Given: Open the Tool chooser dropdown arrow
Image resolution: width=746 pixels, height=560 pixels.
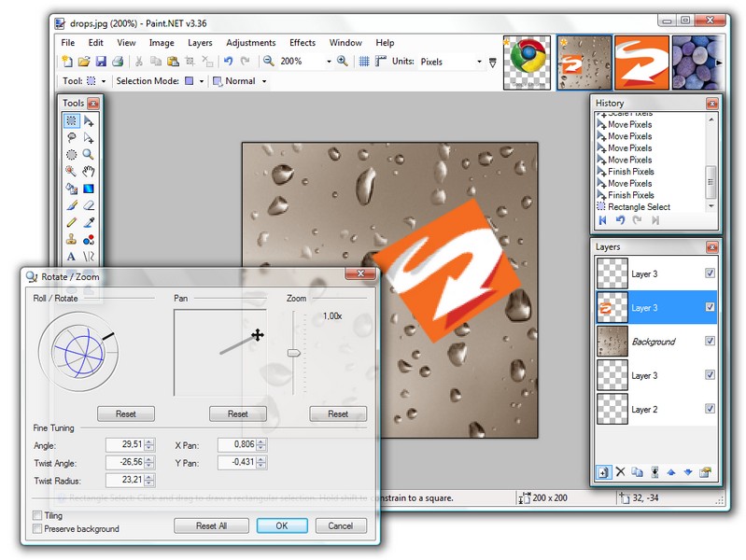Looking at the screenshot, I should coord(104,81).
